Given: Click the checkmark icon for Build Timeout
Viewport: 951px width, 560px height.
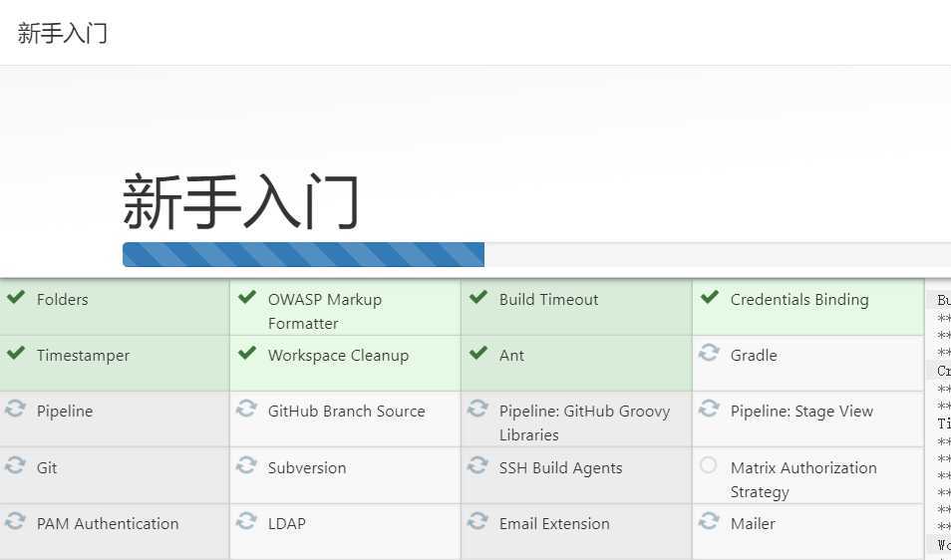Looking at the screenshot, I should point(478,297).
